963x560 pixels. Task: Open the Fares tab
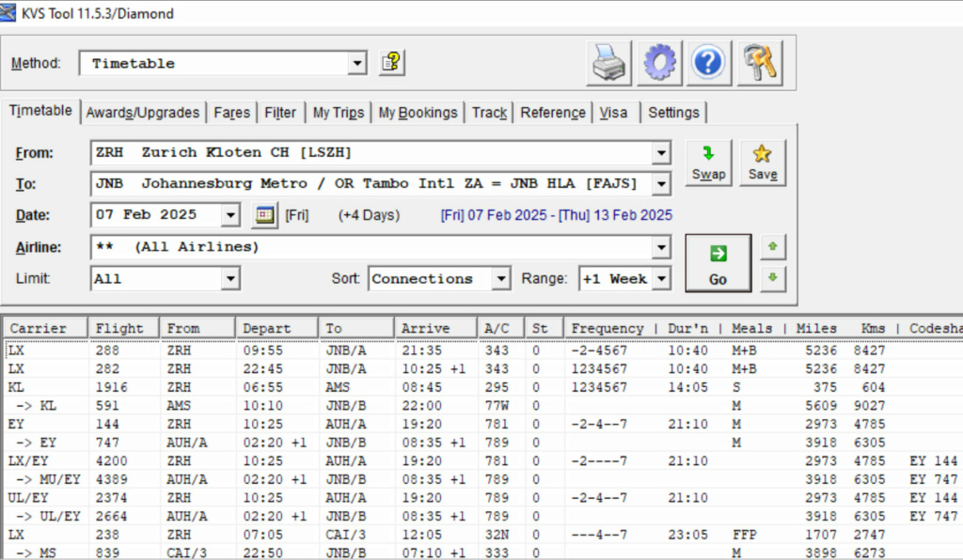pos(231,113)
